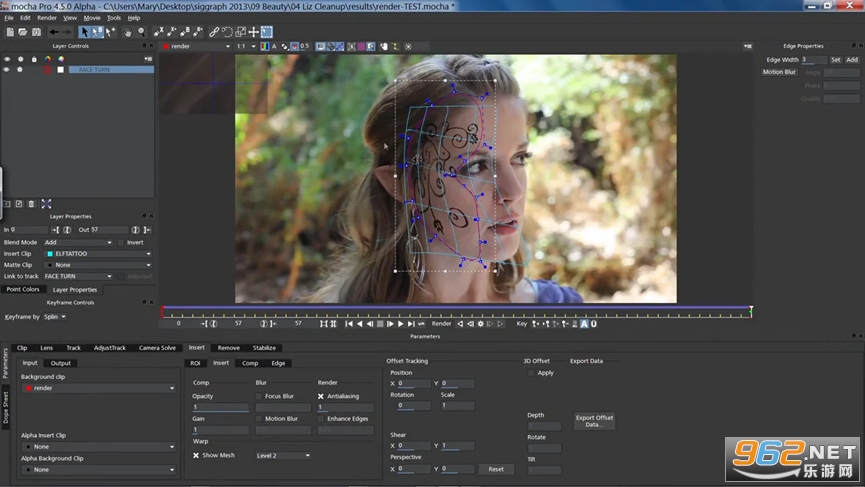Toggle tracking gear of FACE TURN layer
The width and height of the screenshot is (865, 487).
20,69
